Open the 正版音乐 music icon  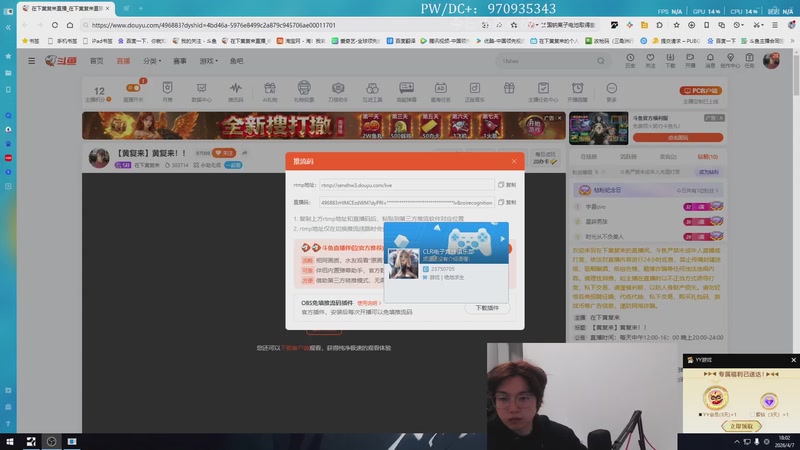pos(474,88)
